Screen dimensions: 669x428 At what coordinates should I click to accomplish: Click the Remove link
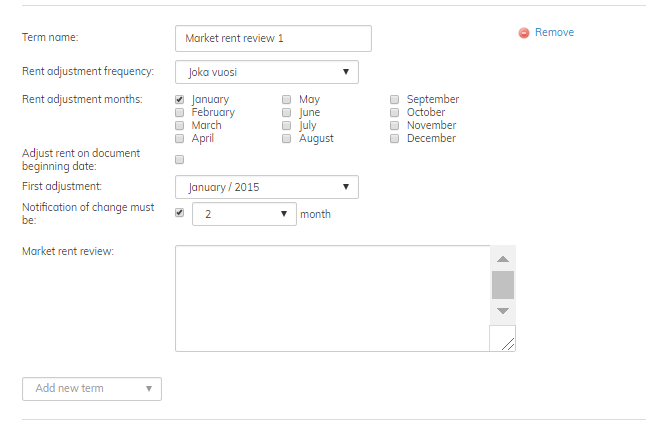(x=554, y=32)
